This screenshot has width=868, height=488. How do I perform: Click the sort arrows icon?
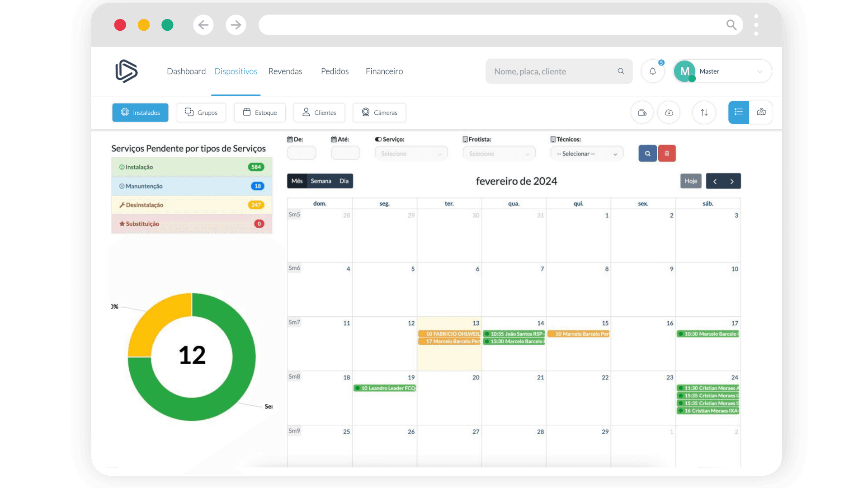coord(704,113)
